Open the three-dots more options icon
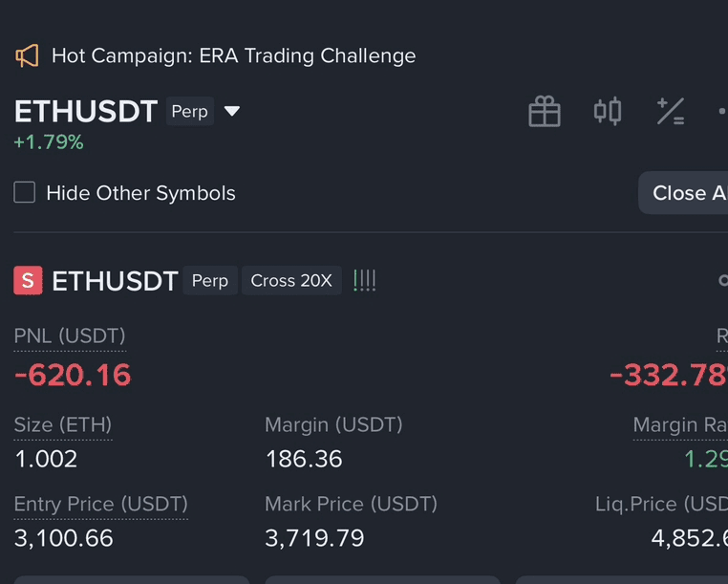This screenshot has height=584, width=728. coord(722,111)
